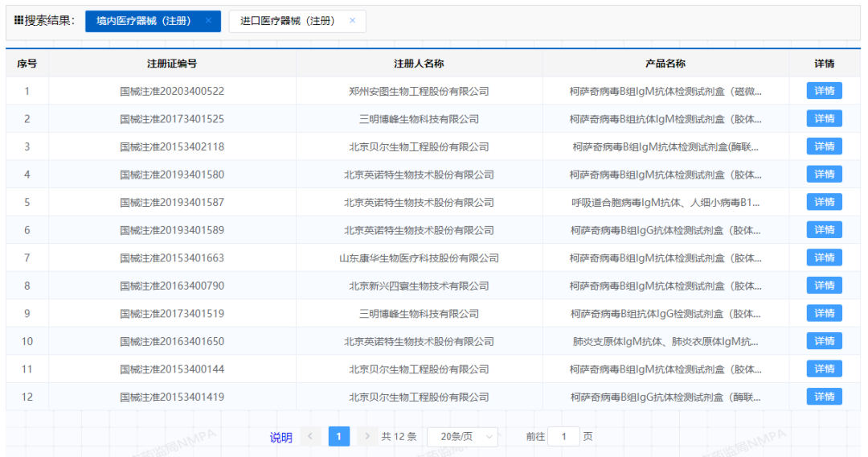Click the grid icon beside 搜索结果
Screen dimensions: 868x457
(18, 20)
